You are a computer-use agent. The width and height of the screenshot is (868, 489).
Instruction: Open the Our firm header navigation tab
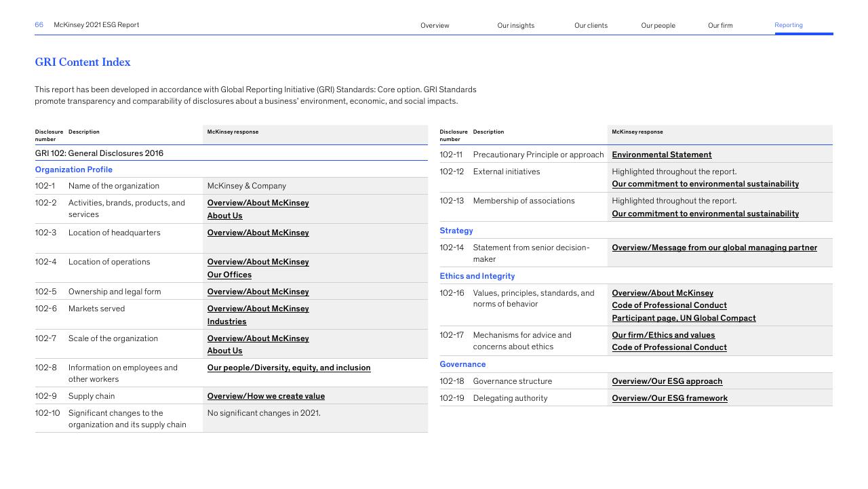pyautogui.click(x=720, y=26)
